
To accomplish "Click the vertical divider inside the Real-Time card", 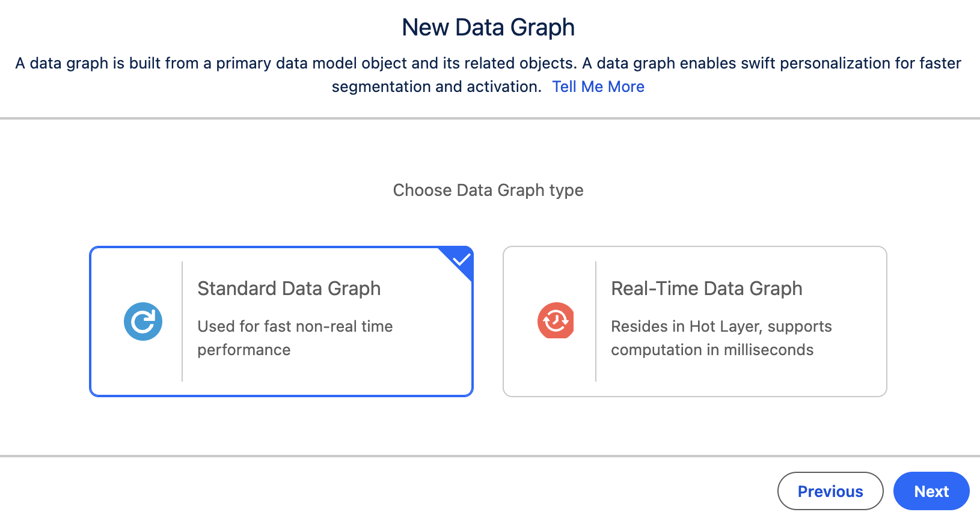I will point(596,321).
